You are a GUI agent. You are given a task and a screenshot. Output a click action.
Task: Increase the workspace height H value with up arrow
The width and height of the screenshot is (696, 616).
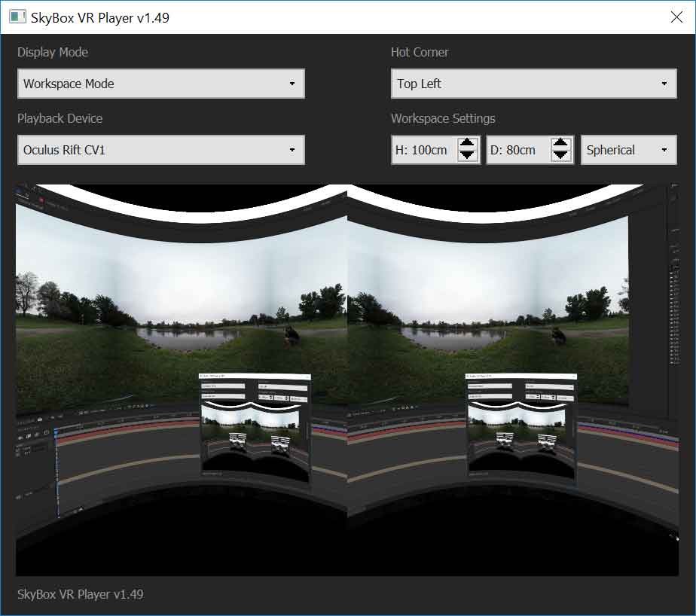467,143
